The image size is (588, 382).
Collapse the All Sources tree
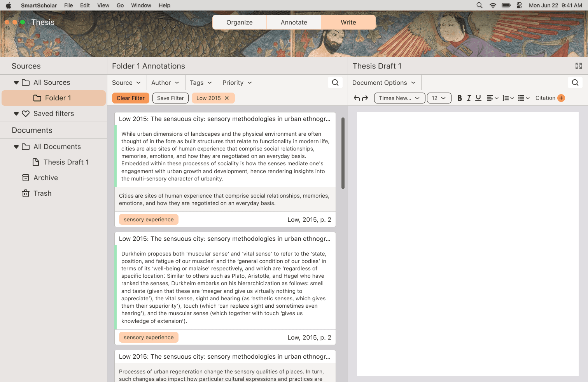(16, 82)
